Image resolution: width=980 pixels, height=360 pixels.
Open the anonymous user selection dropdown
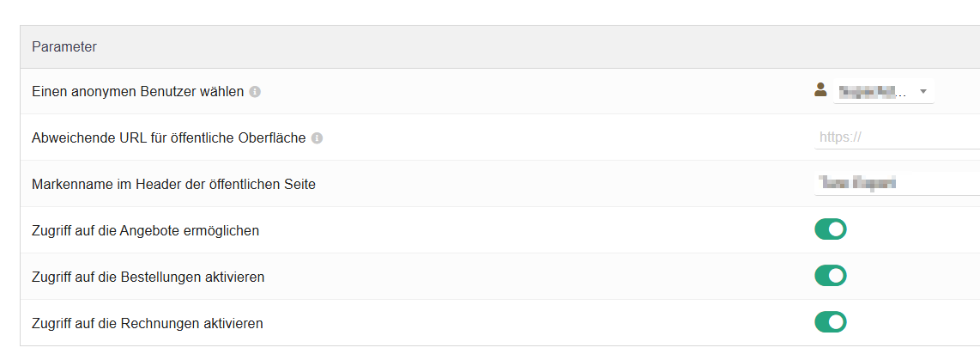(x=882, y=91)
